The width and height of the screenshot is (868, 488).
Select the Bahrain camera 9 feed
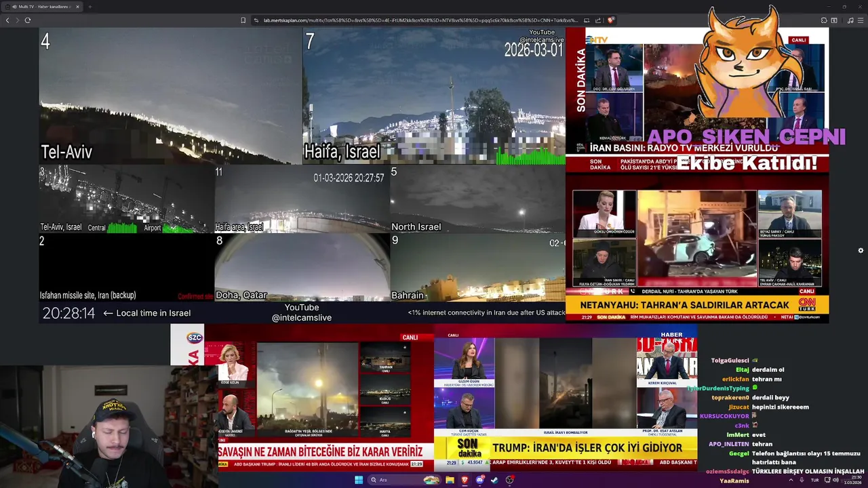477,268
